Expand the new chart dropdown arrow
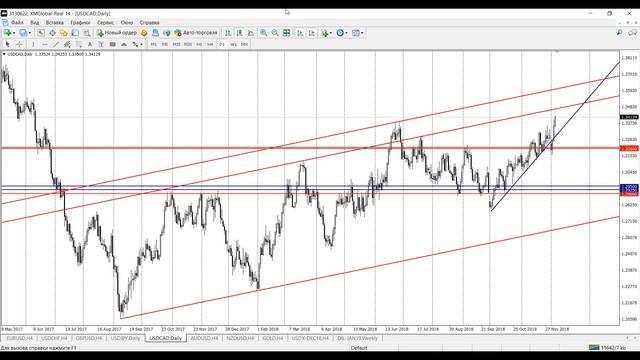Image resolution: width=640 pixels, height=360 pixels. click(x=14, y=33)
